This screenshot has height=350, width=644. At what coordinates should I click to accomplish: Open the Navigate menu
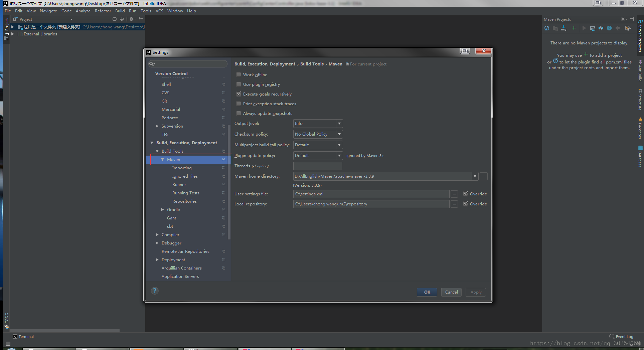pos(48,11)
